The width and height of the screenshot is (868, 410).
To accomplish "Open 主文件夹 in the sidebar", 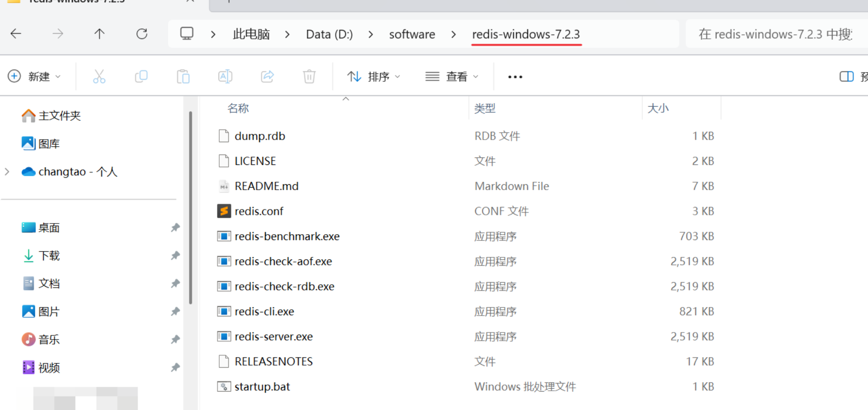I will click(x=51, y=115).
